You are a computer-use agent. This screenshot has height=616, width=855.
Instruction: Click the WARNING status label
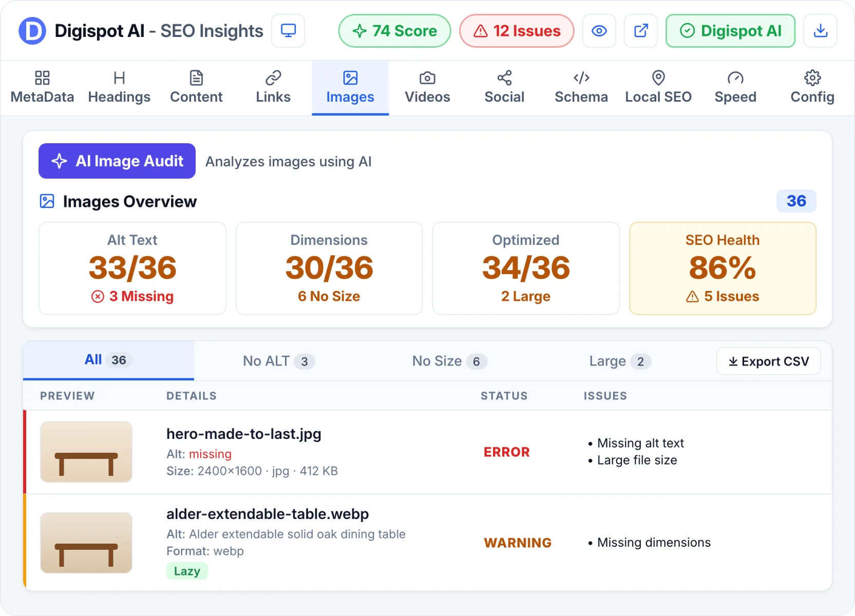pos(518,543)
